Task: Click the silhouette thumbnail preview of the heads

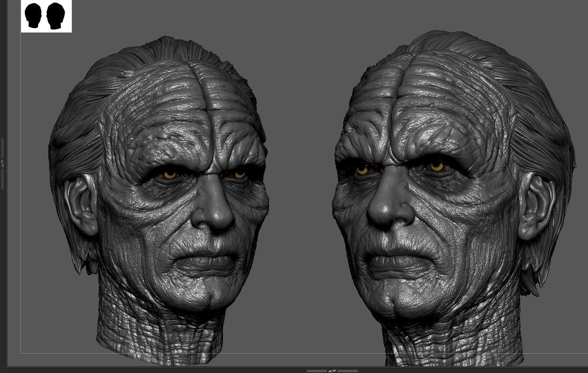Action: pyautogui.click(x=46, y=16)
